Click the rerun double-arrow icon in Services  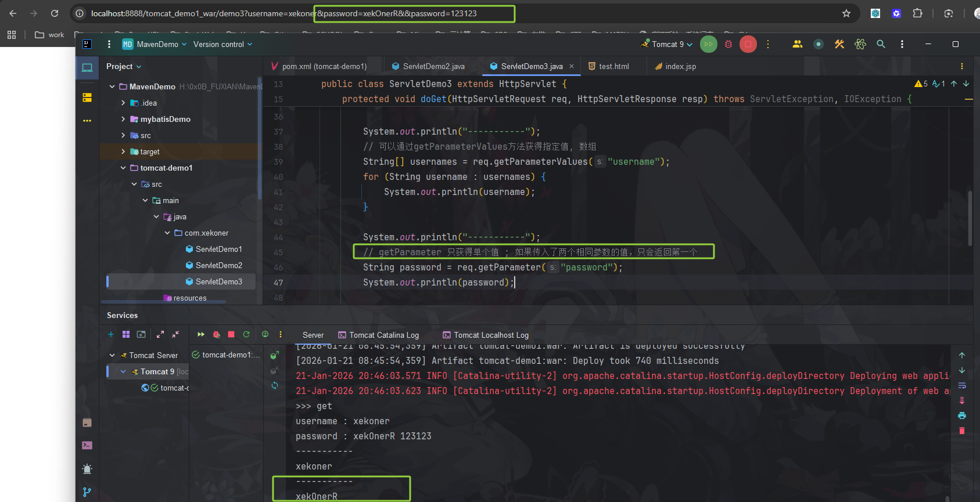(201, 334)
